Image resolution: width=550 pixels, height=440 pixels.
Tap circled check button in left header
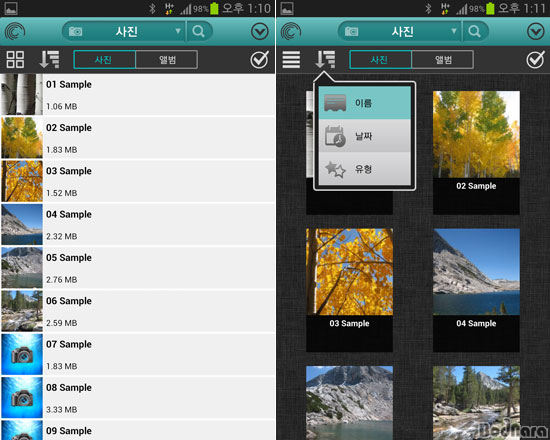pos(260,32)
